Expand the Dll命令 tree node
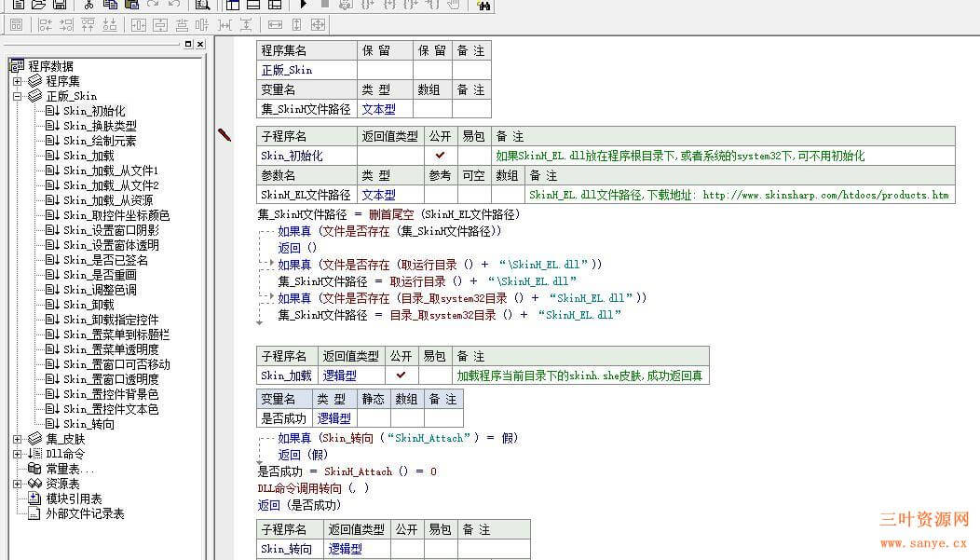 point(19,455)
